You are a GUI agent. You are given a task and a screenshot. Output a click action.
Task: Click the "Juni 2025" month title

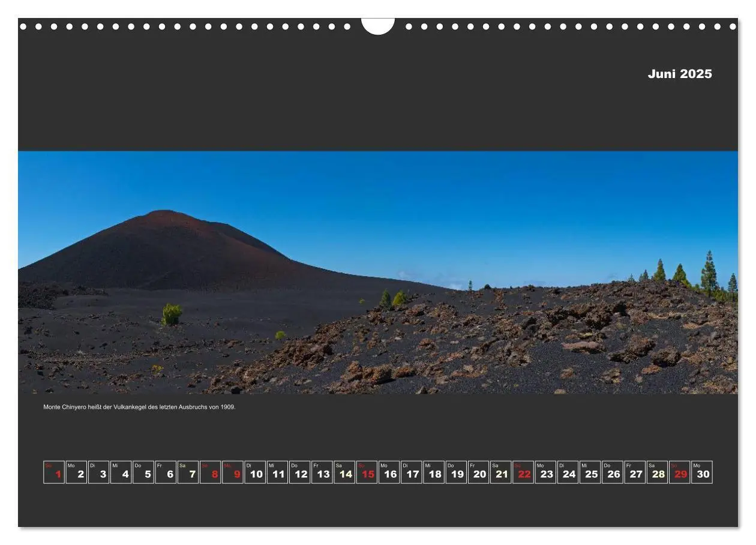[680, 74]
